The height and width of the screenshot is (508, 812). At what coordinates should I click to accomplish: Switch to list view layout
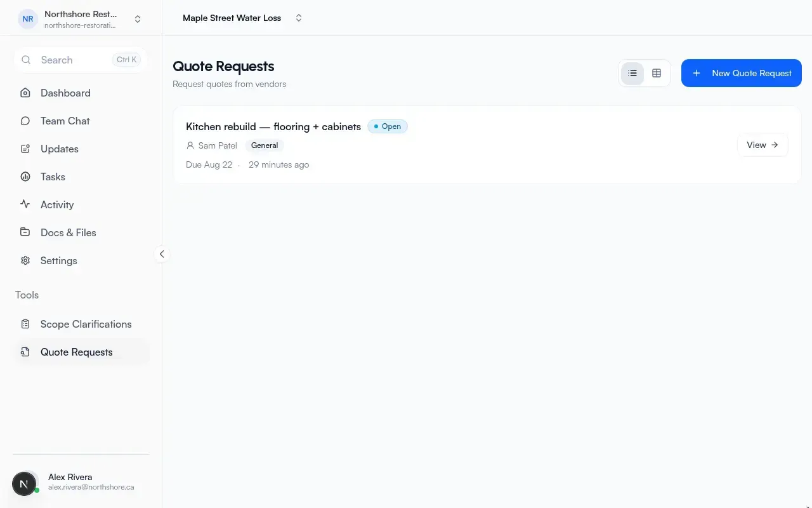tap(632, 73)
